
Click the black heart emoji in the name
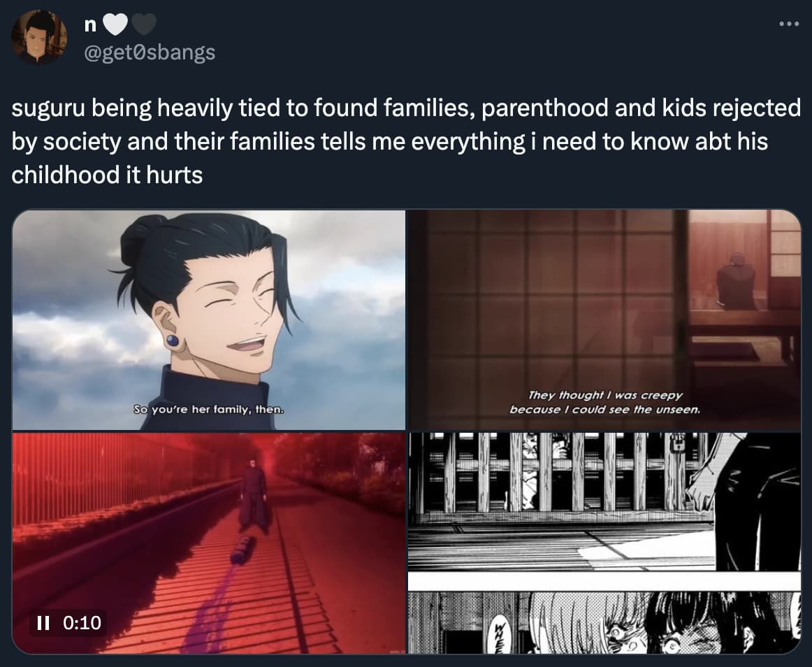[143, 24]
